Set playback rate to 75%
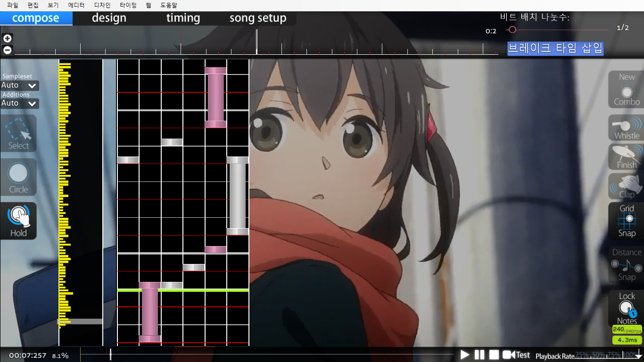Screen dimensions: 644x362 614,355
